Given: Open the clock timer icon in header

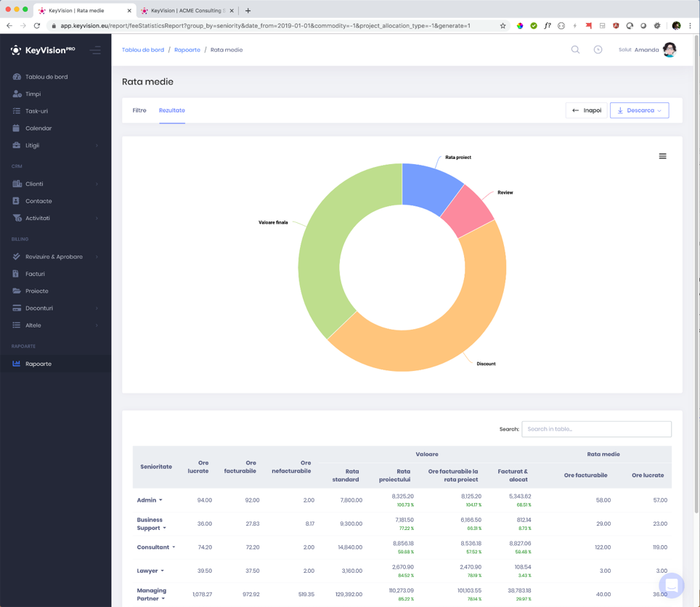Looking at the screenshot, I should coord(598,49).
